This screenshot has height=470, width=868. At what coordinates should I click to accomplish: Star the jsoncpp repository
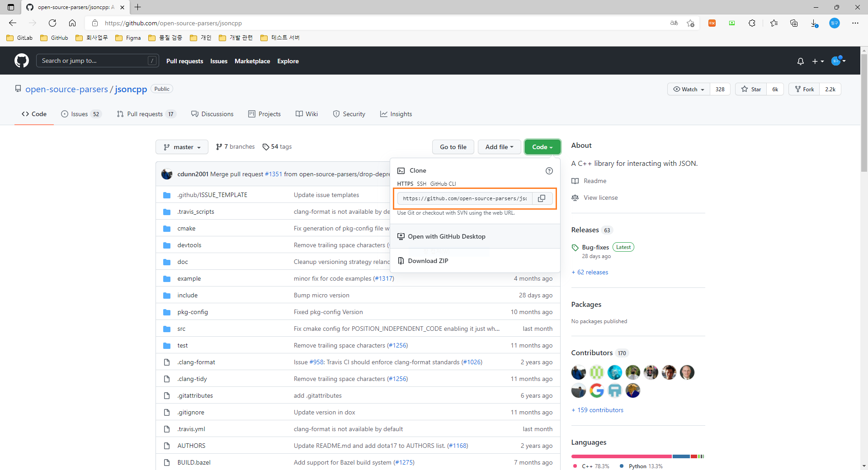(x=751, y=89)
